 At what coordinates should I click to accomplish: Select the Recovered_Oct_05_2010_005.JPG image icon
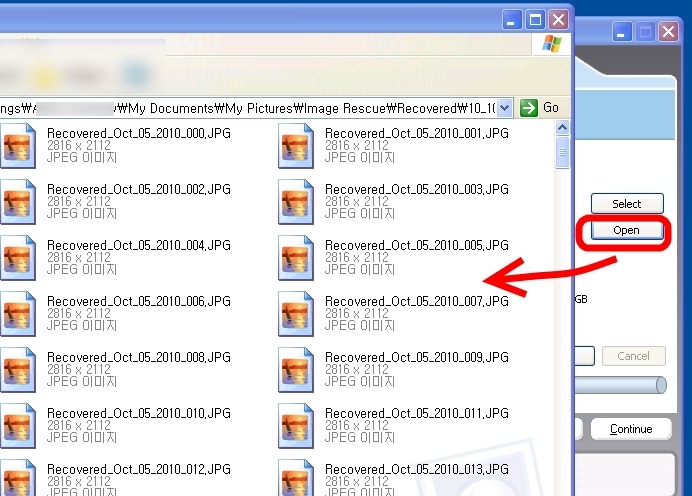pyautogui.click(x=296, y=257)
